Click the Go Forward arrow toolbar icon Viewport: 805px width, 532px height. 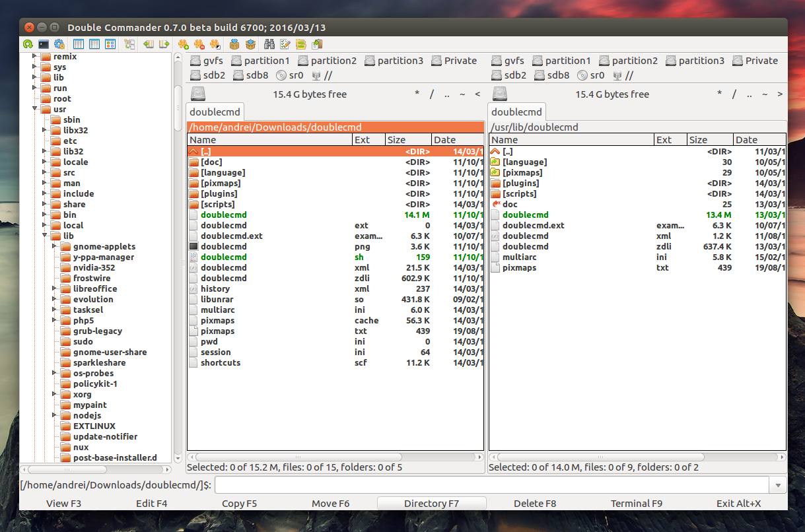(x=164, y=44)
